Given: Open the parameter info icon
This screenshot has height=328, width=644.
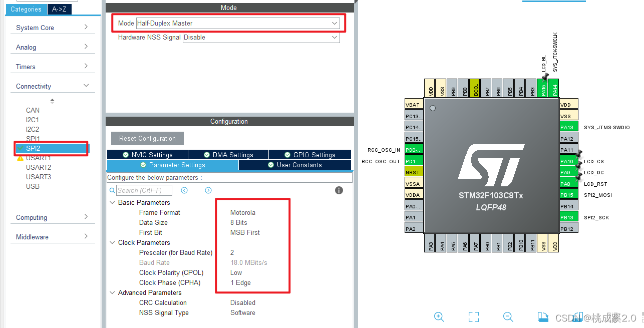Looking at the screenshot, I should [x=339, y=190].
